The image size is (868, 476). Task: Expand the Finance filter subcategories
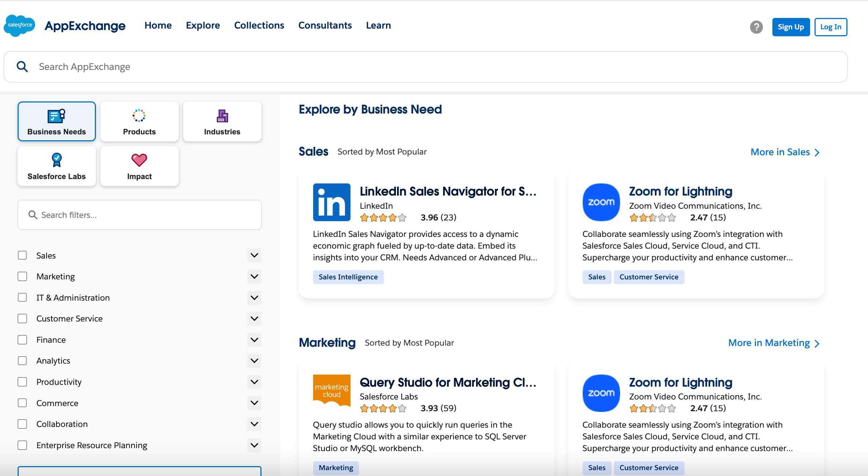point(254,340)
